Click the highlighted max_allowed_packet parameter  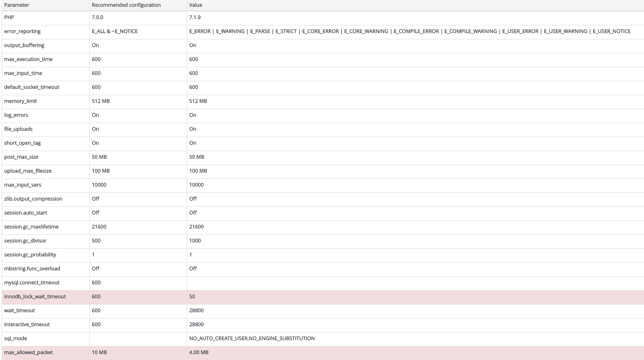tap(28, 352)
